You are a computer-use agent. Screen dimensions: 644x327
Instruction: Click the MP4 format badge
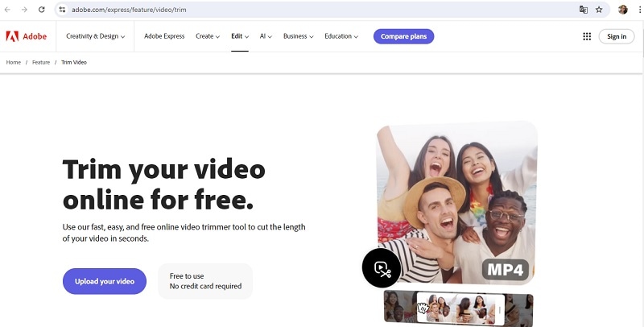(x=506, y=270)
